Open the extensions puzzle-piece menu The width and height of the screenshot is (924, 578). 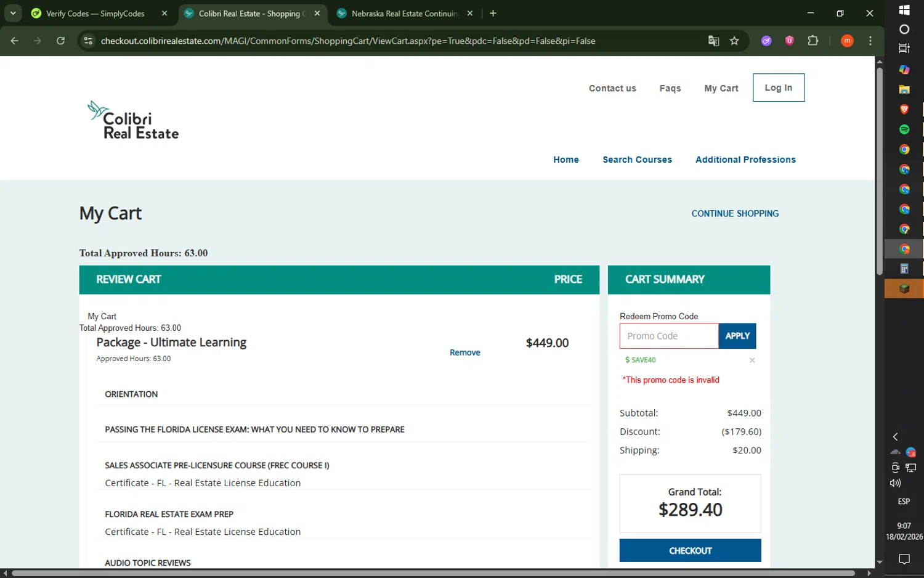pyautogui.click(x=813, y=41)
